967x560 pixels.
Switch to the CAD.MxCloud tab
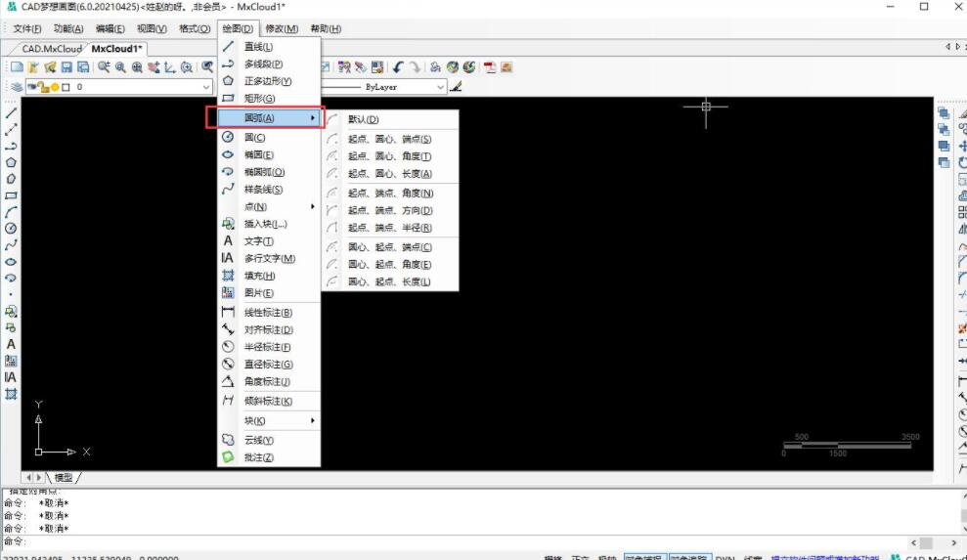tap(51, 48)
